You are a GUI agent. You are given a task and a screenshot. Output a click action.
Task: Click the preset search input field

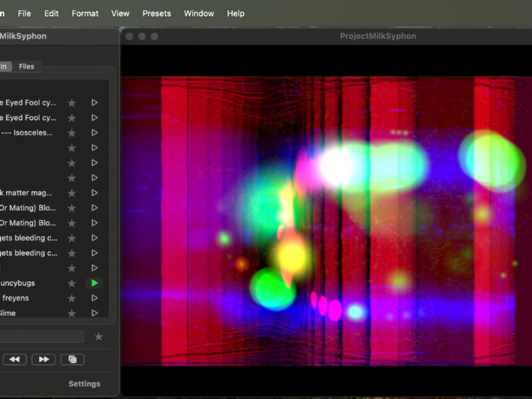point(40,336)
